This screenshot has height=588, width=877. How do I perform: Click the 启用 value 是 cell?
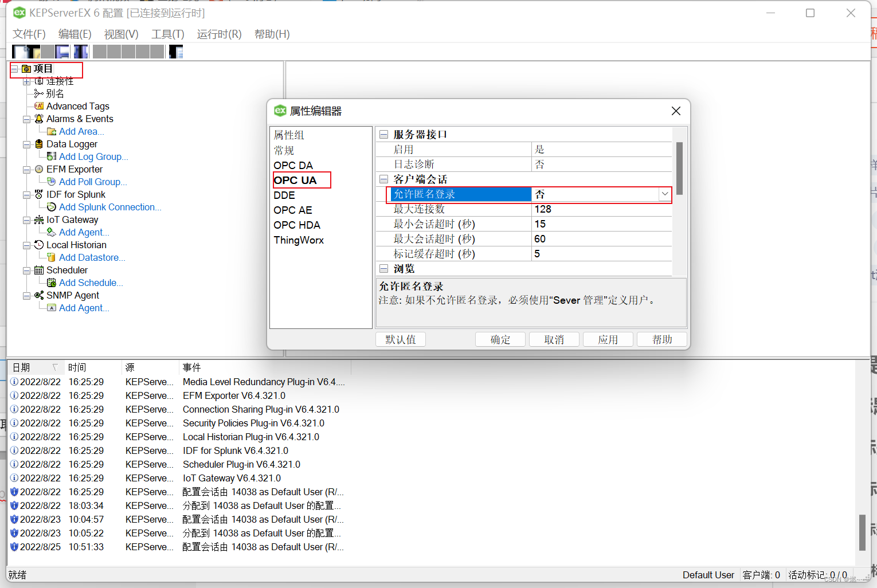point(602,150)
